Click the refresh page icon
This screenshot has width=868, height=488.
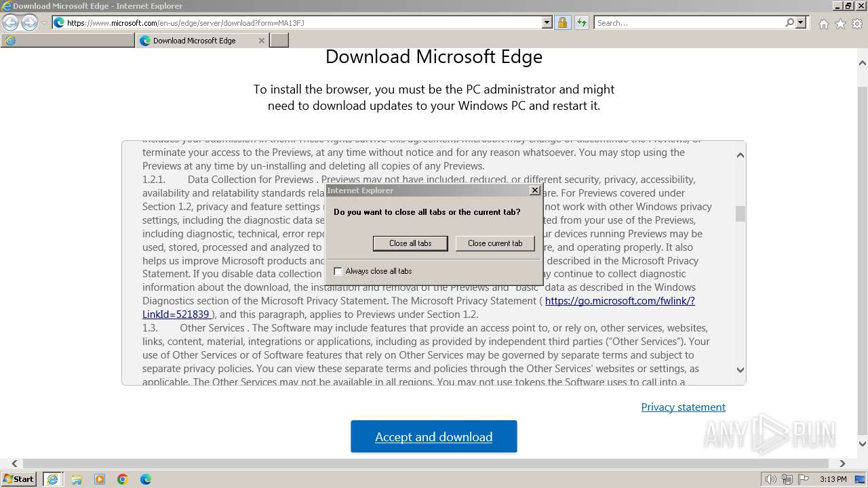coord(581,22)
